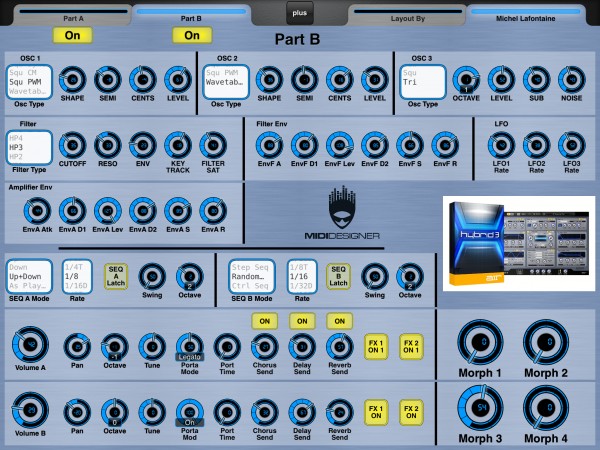
Task: Click the EnvA Atk knob
Action: 37,211
